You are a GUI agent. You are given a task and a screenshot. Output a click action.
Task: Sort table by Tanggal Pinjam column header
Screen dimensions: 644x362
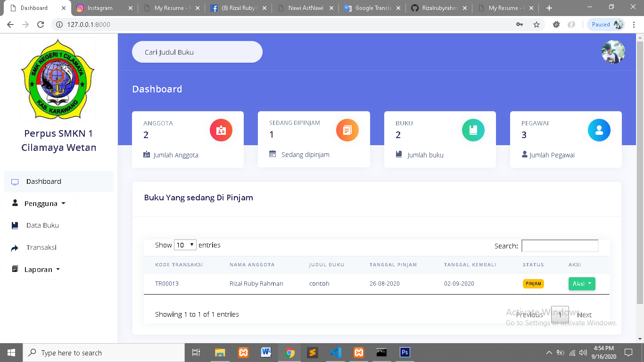pos(393,265)
